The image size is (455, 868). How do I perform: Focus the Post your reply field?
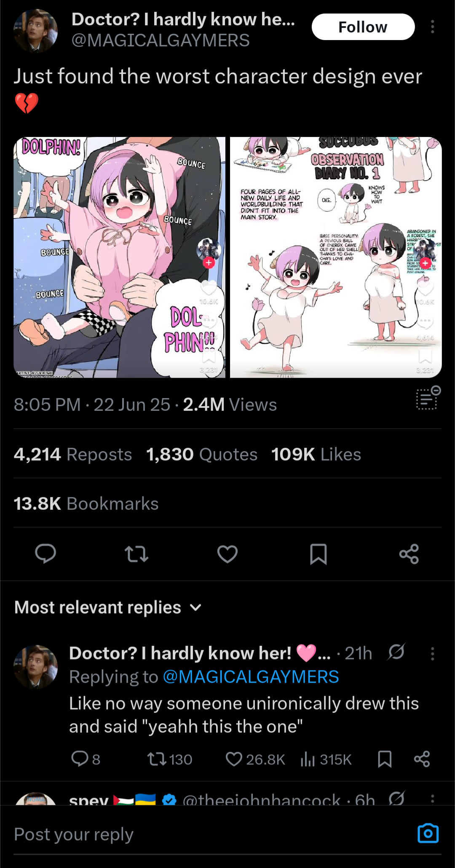[x=211, y=834]
